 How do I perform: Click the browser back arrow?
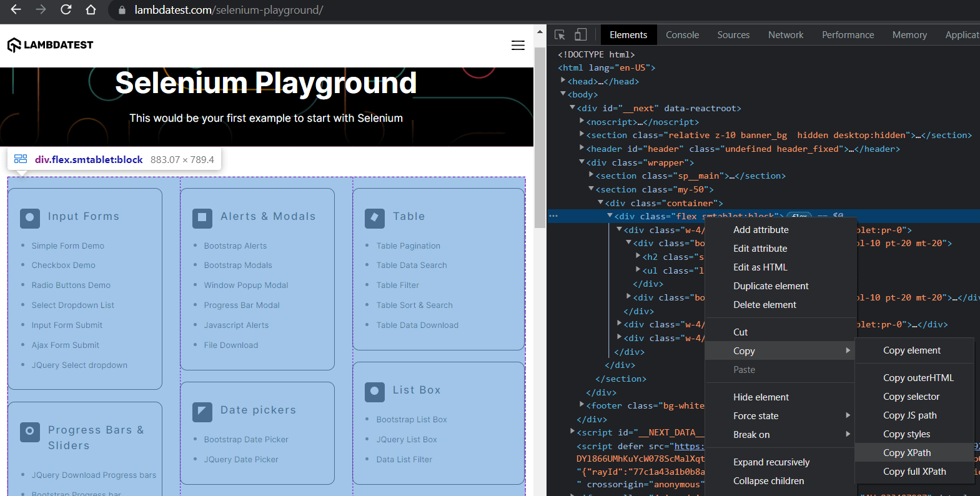[x=16, y=9]
